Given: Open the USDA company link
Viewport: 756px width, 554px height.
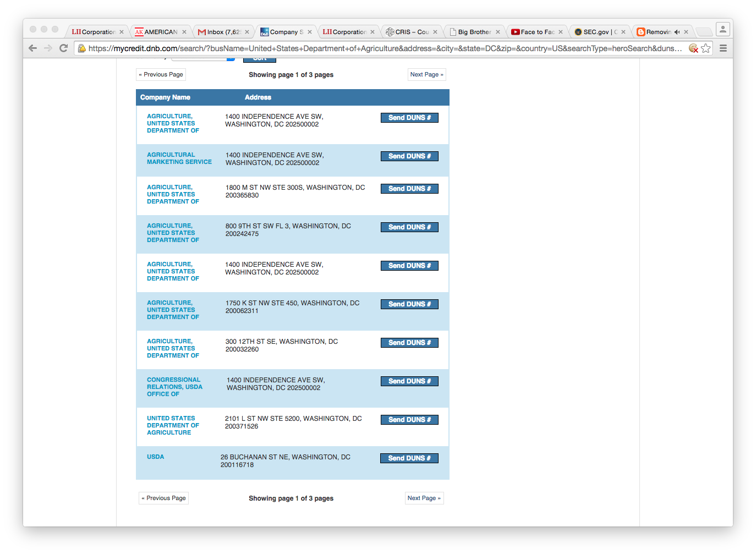Looking at the screenshot, I should (155, 457).
